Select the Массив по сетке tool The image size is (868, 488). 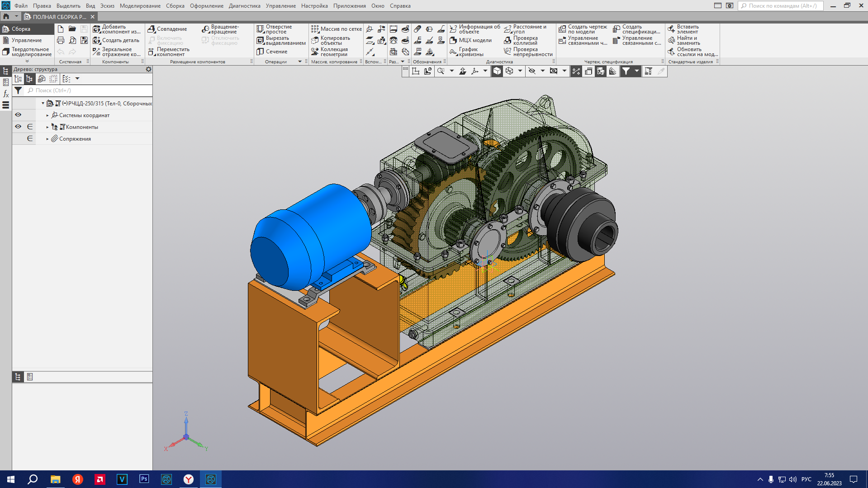pyautogui.click(x=336, y=29)
